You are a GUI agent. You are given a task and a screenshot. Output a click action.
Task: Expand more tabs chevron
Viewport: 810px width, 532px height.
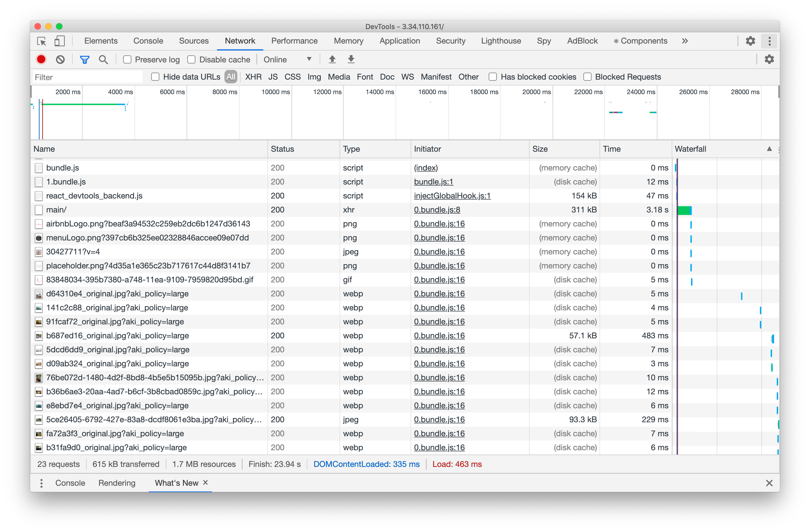685,41
